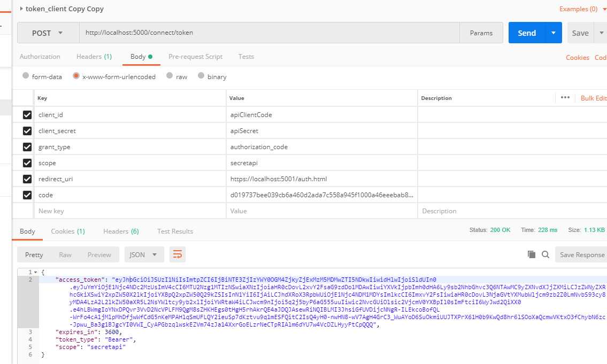The image size is (607, 364).
Task: Click the Save Response button
Action: (581, 254)
